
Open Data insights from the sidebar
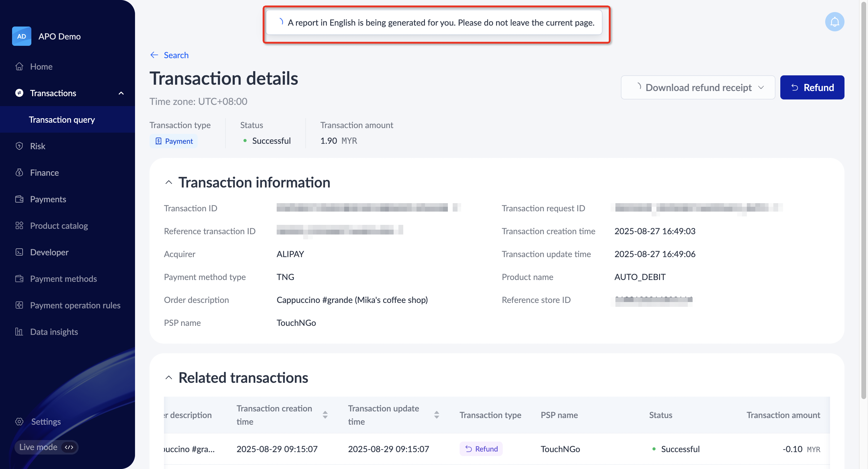[54, 332]
